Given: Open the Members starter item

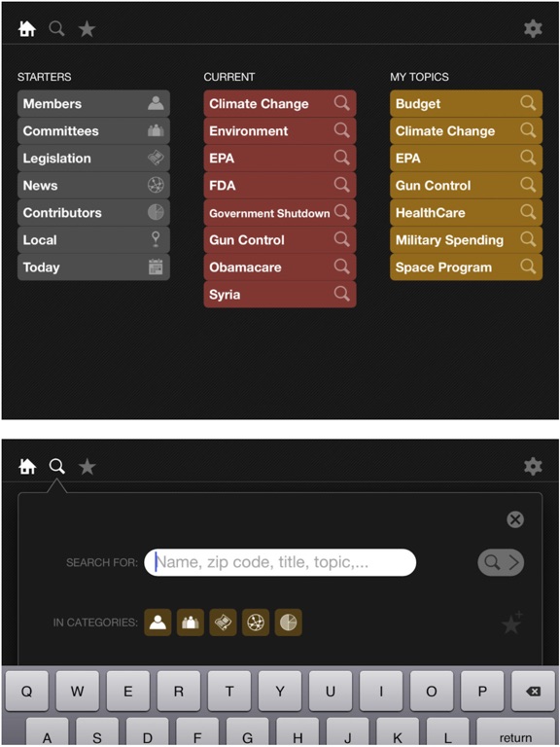Looking at the screenshot, I should point(93,103).
